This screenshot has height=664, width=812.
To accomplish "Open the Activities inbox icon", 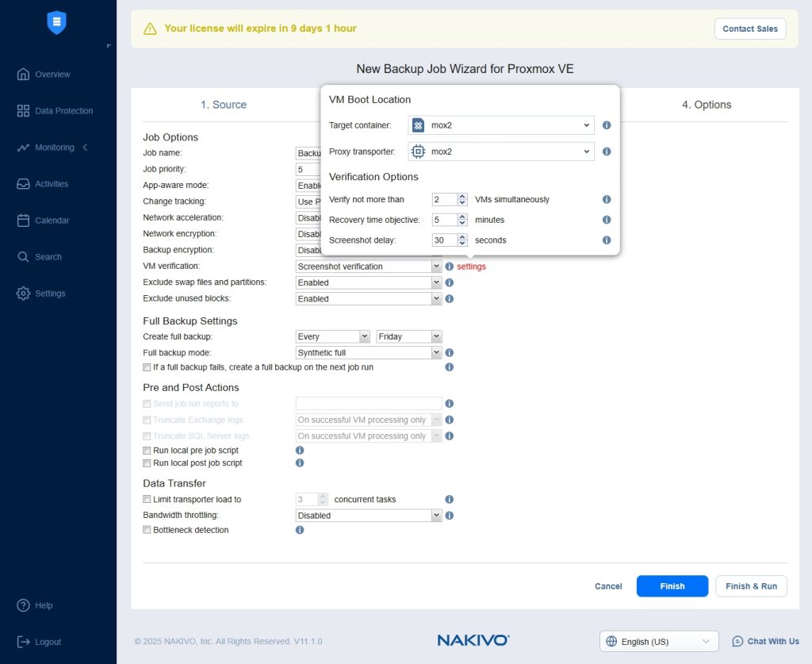I will pos(23,184).
